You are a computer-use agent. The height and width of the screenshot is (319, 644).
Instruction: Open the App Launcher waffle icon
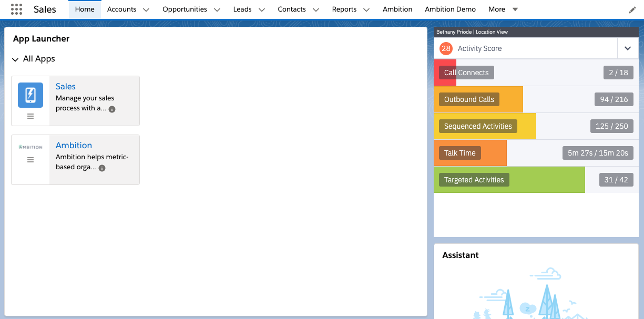pos(16,9)
